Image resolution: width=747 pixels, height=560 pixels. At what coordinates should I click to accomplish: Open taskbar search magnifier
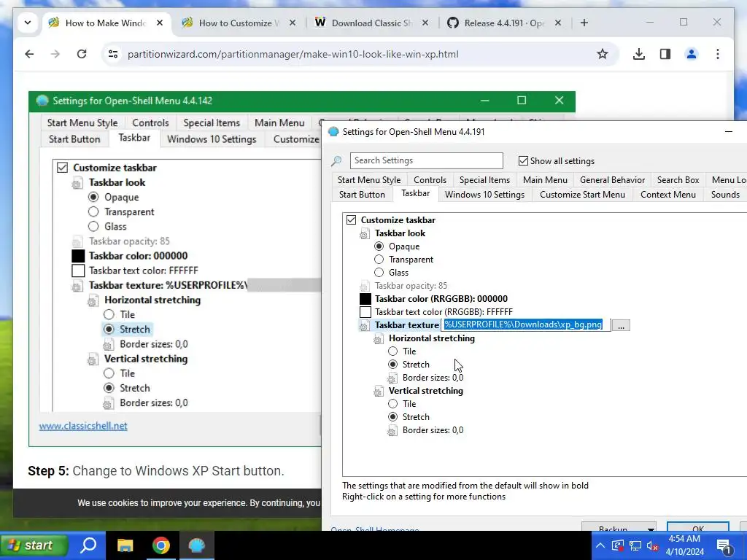point(88,545)
